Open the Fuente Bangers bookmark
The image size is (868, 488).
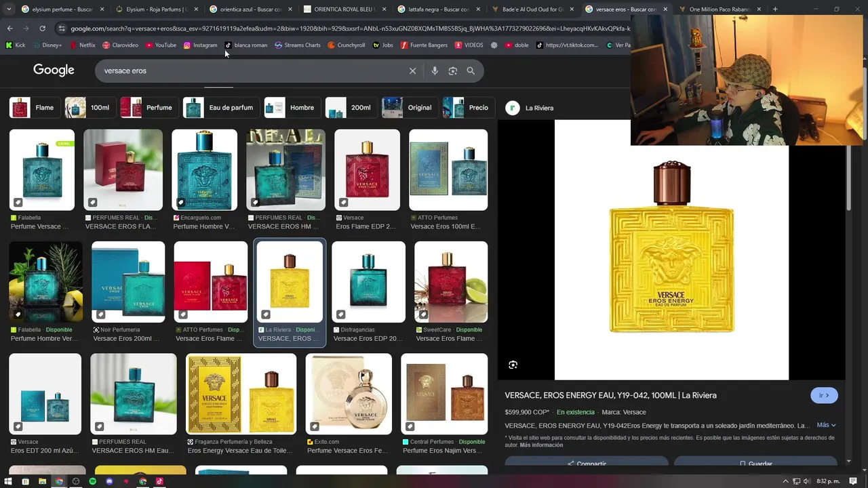click(424, 45)
